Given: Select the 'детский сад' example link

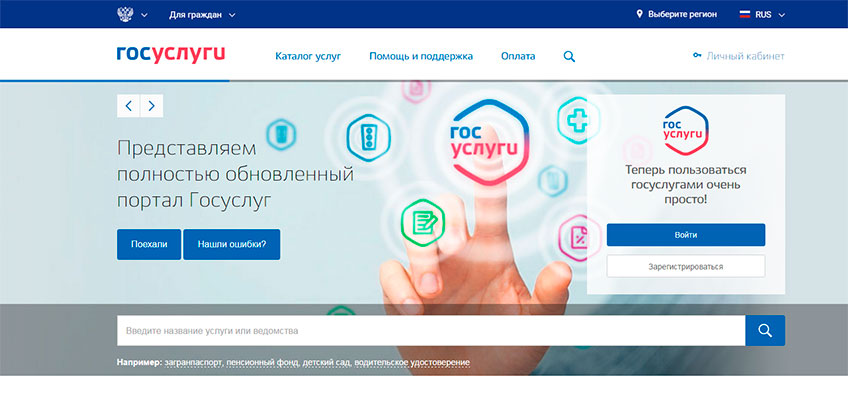Looking at the screenshot, I should [327, 362].
